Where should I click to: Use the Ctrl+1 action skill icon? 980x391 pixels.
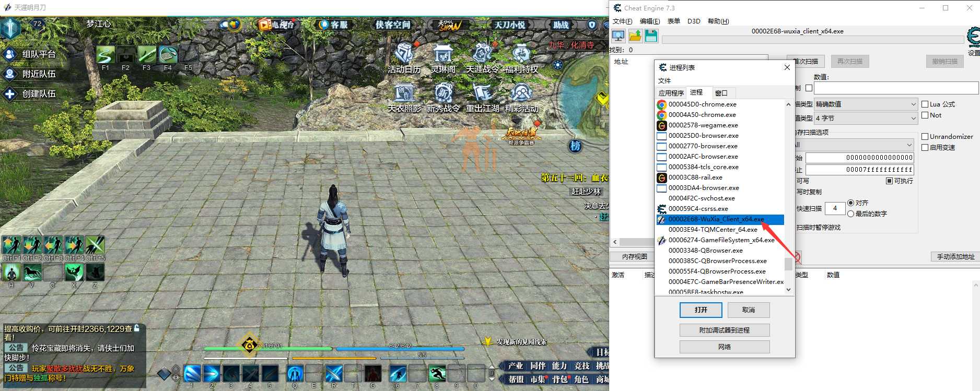[x=11, y=245]
